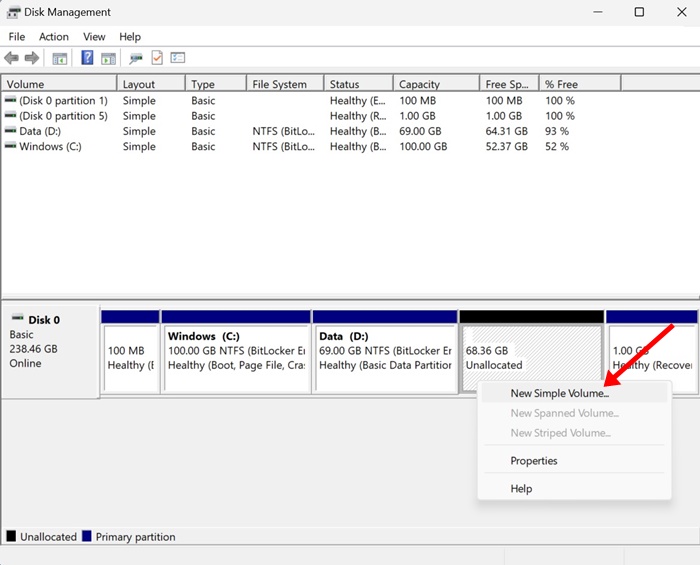This screenshot has height=565, width=700.
Task: Click the drive icon for Disk 0 partition 1
Action: click(x=10, y=100)
